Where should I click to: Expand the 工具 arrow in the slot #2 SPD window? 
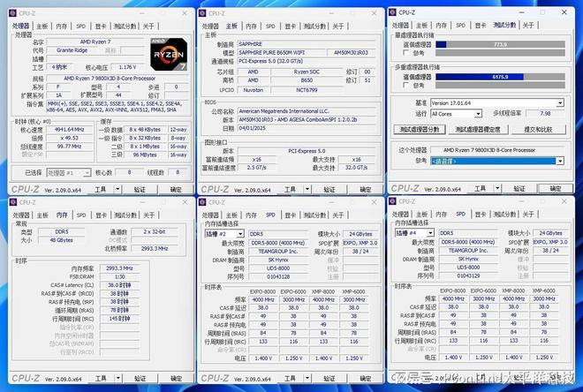(x=307, y=378)
